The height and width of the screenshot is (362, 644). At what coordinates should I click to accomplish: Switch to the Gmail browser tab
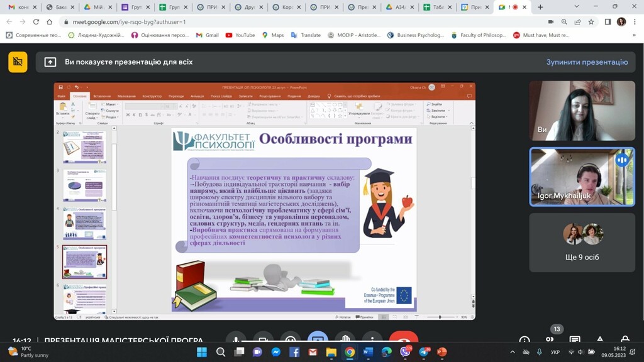tap(21, 7)
